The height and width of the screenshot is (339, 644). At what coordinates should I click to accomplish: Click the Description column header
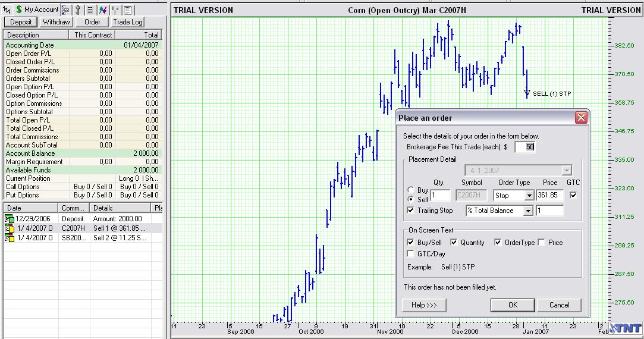(x=36, y=35)
